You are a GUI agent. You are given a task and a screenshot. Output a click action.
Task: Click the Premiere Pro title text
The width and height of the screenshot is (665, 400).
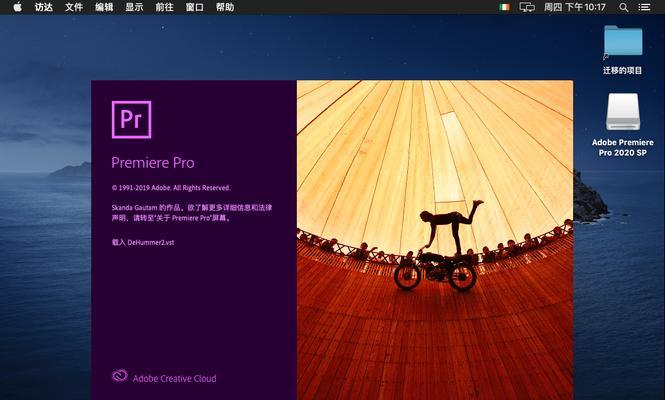pos(153,163)
